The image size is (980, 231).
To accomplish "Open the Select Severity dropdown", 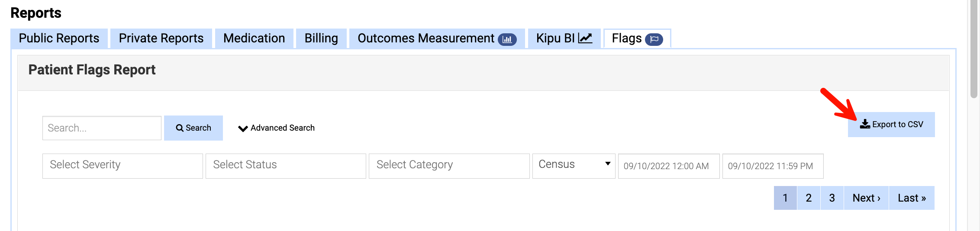I will click(122, 166).
